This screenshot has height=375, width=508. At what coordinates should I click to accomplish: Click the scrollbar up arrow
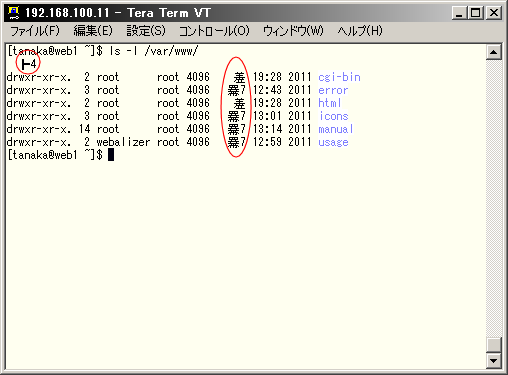point(494,52)
